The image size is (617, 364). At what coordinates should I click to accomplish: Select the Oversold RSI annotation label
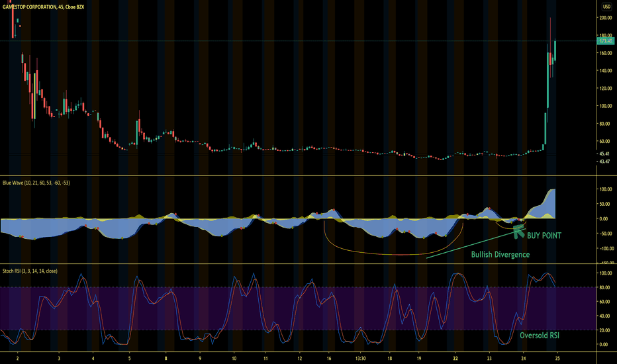(x=540, y=336)
